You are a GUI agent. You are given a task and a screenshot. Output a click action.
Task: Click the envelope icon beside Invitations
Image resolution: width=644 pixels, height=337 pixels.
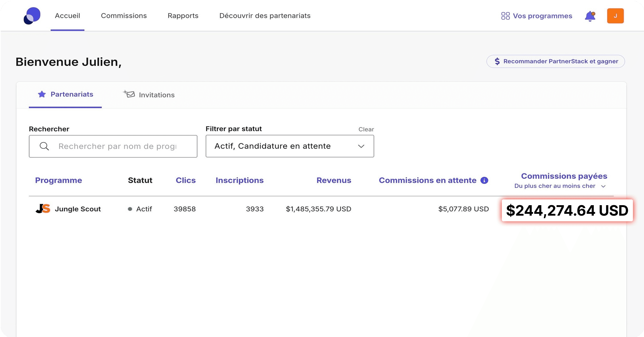point(129,94)
